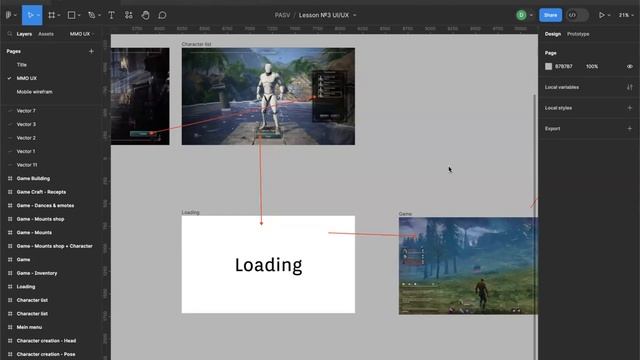Click PASV project link in title
The image size is (640, 360).
282,15
